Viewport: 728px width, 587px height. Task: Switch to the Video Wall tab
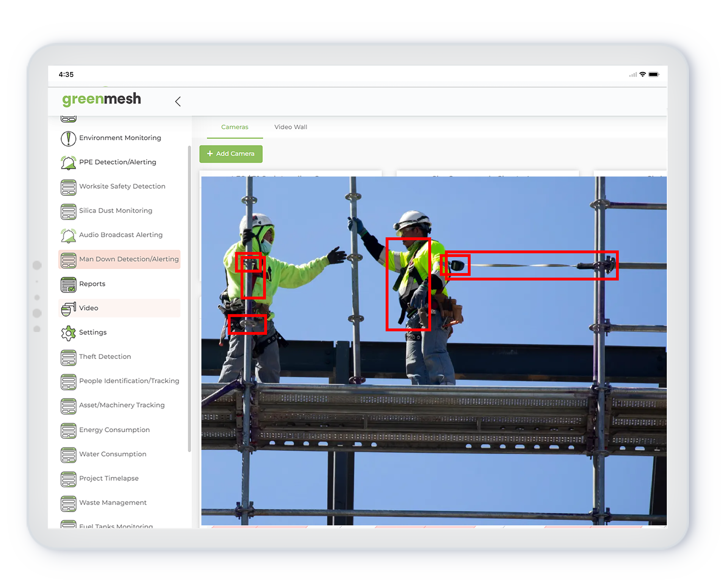point(290,127)
